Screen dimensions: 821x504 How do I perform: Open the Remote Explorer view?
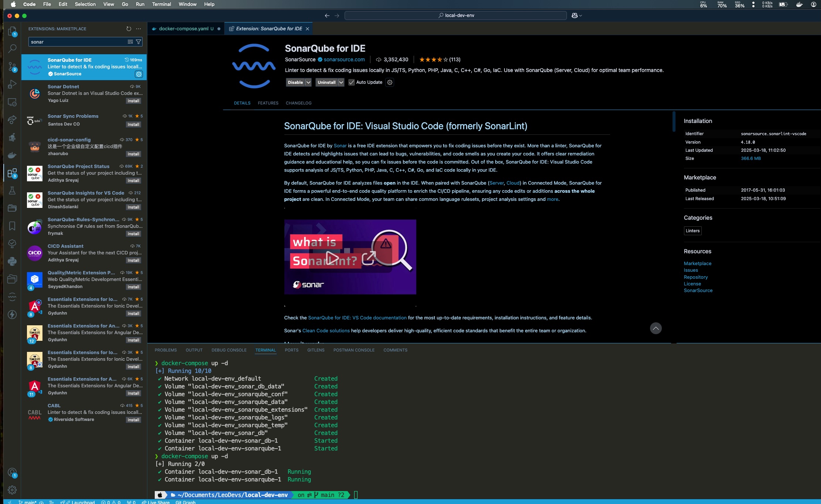click(x=12, y=102)
